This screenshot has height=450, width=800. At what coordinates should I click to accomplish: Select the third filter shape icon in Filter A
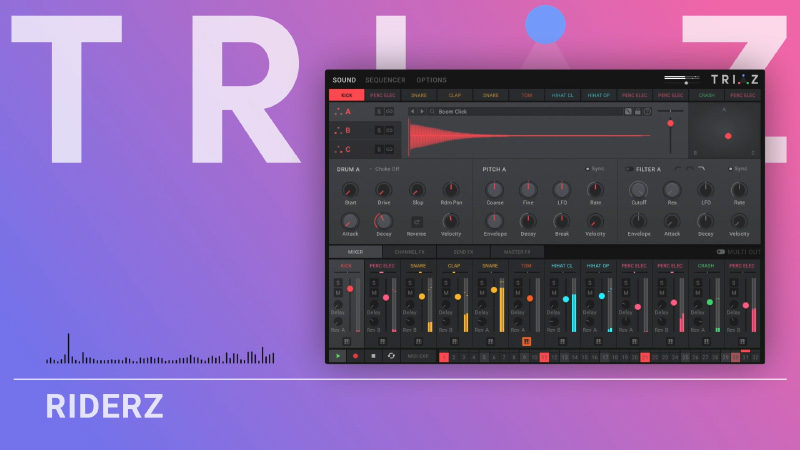pos(702,169)
